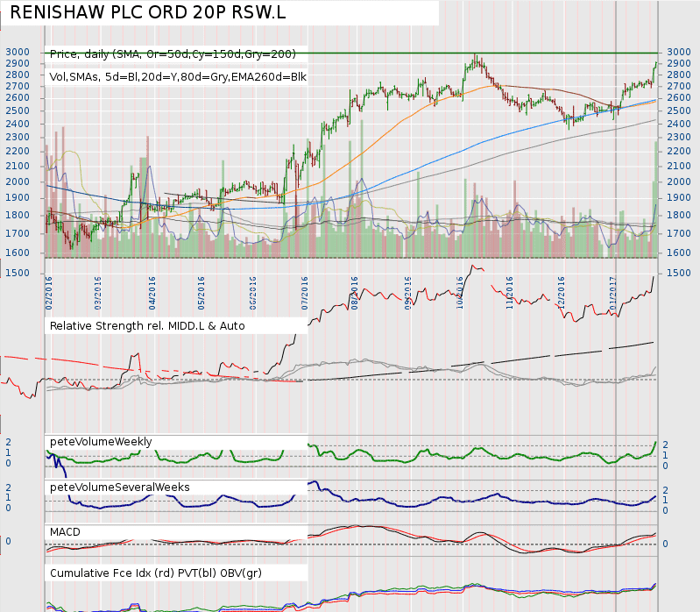Click the 03/2016 date axis marker
The height and width of the screenshot is (612, 700).
tap(98, 293)
